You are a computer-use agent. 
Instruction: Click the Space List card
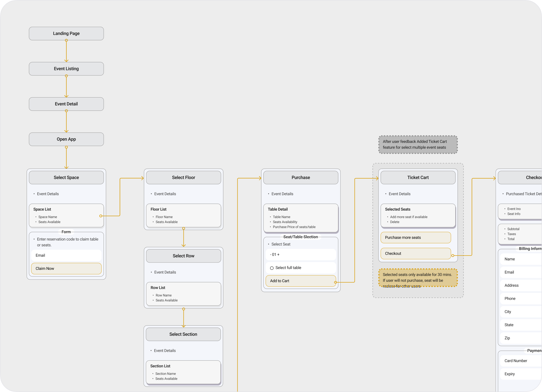tap(66, 215)
